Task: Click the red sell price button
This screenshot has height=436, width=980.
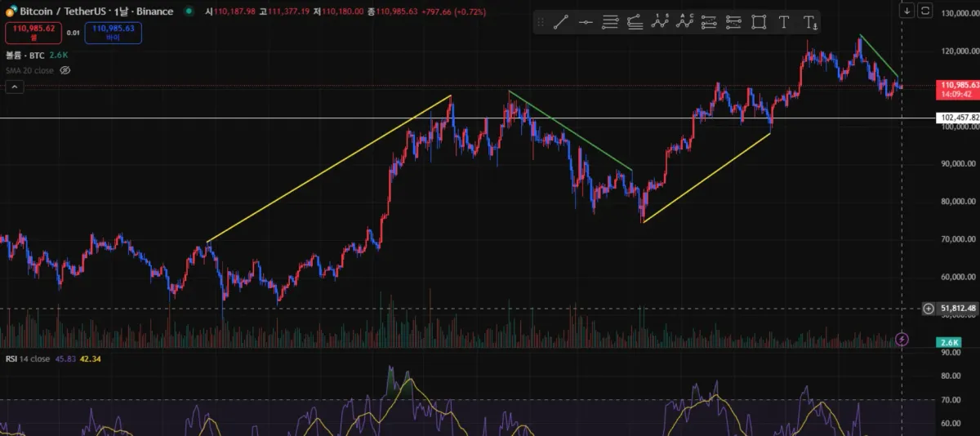Action: point(32,32)
